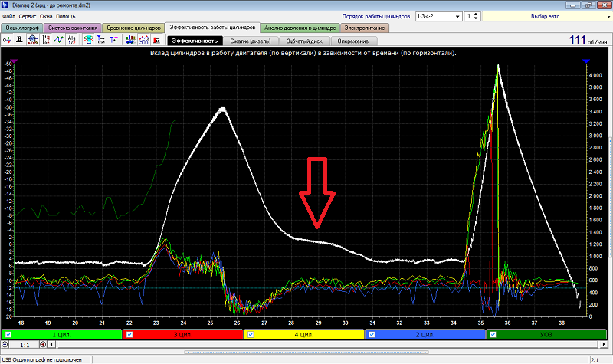Click the bold B toolbar icon

tap(20, 40)
